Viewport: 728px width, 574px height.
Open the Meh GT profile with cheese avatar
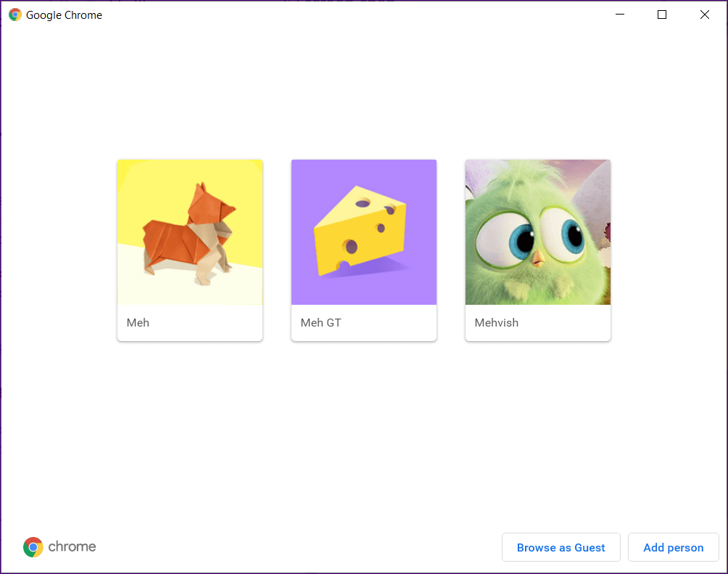[x=363, y=250]
